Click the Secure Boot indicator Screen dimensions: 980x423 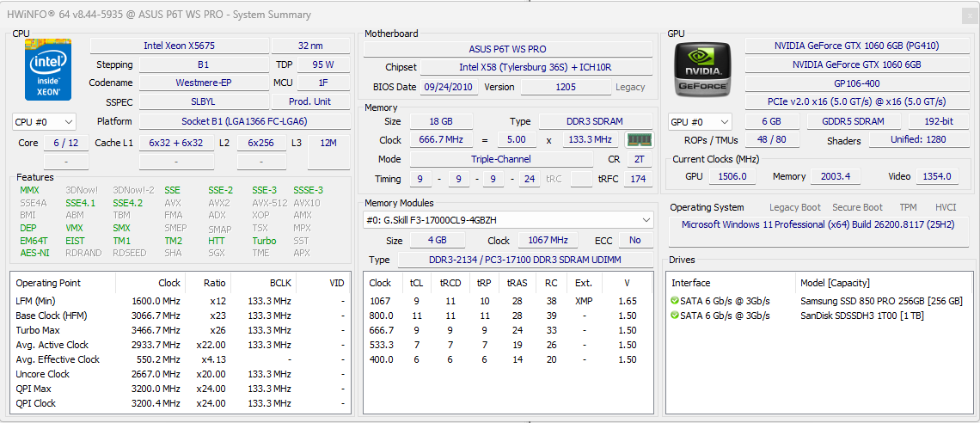coord(858,207)
